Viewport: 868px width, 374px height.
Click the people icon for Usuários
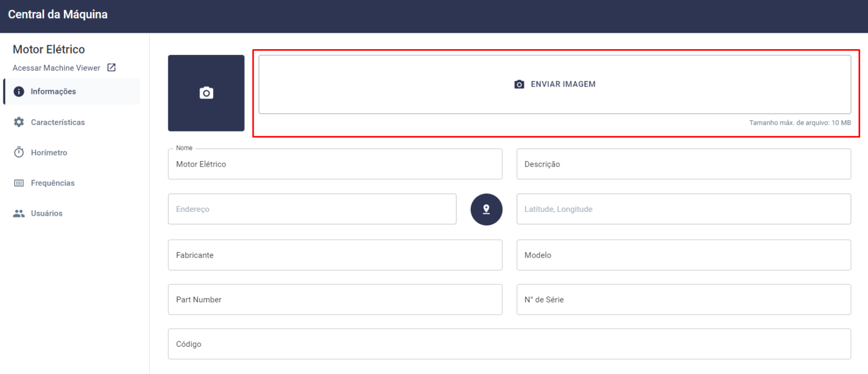[19, 214]
